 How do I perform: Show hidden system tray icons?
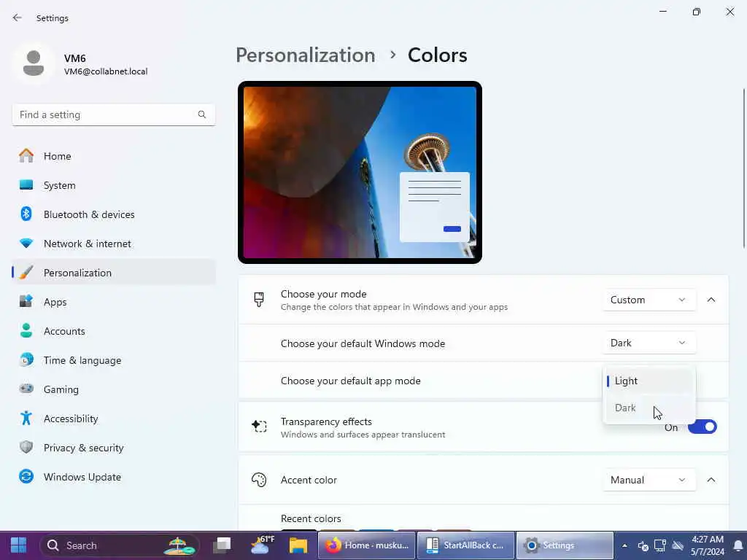tap(624, 545)
